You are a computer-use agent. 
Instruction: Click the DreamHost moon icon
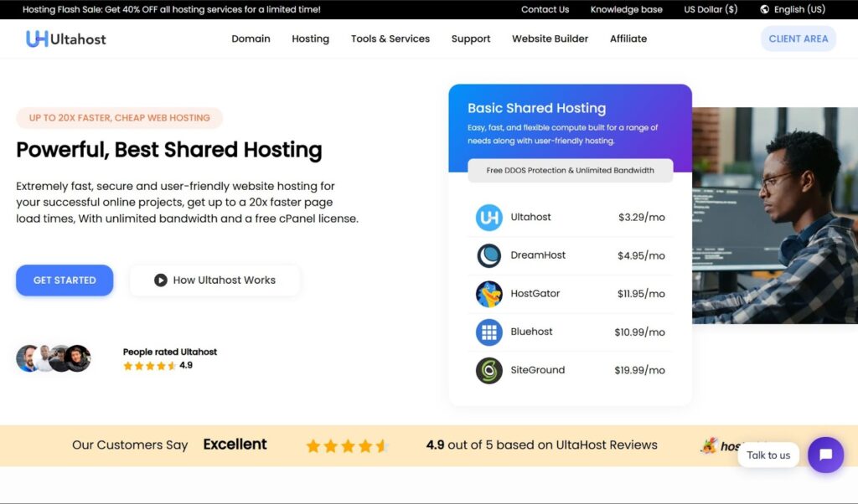488,255
